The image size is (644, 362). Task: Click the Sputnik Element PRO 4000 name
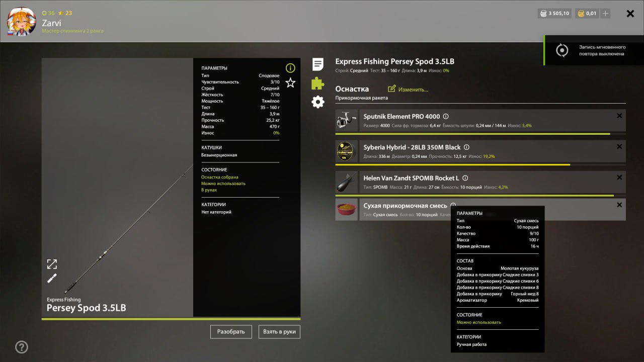point(401,117)
